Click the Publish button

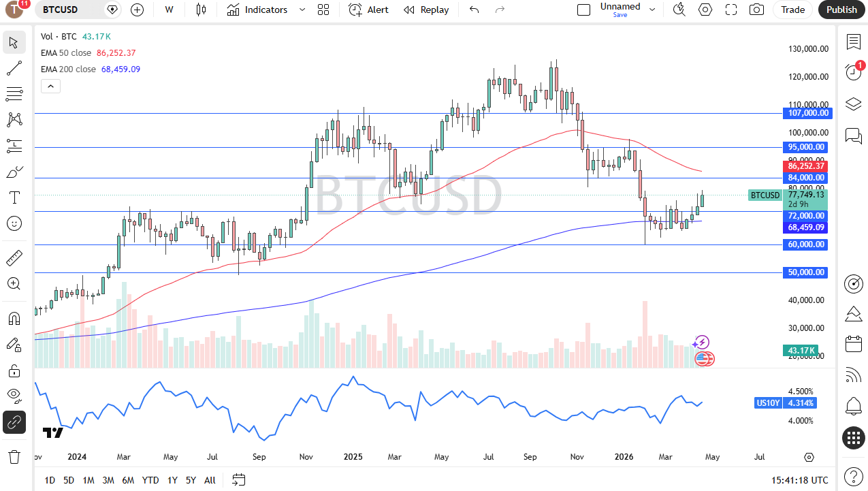(x=841, y=10)
